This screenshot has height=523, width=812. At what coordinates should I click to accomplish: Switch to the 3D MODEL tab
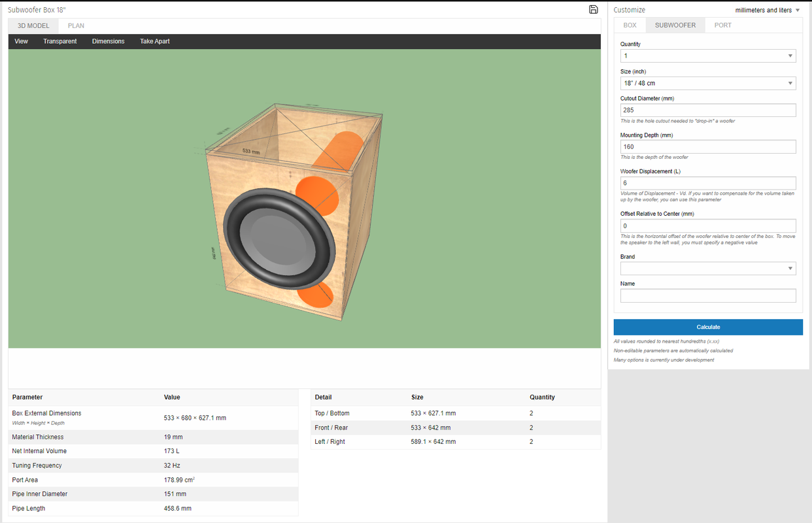pos(33,25)
